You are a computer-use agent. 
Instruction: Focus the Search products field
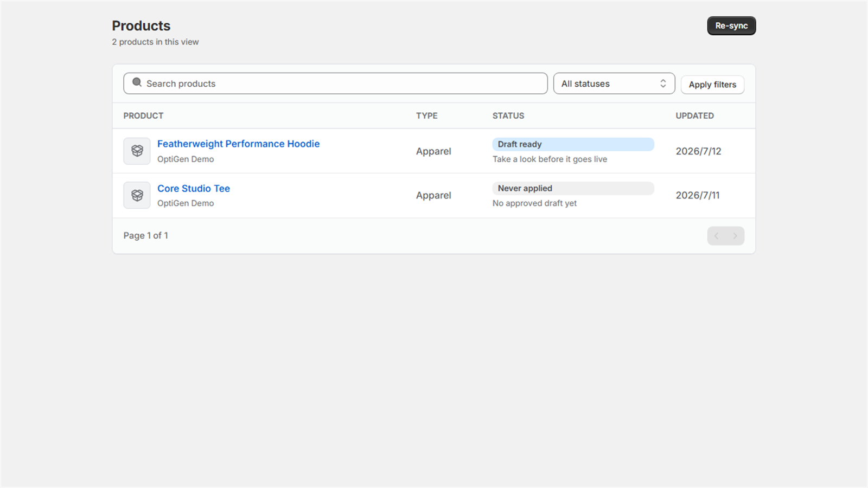point(335,84)
